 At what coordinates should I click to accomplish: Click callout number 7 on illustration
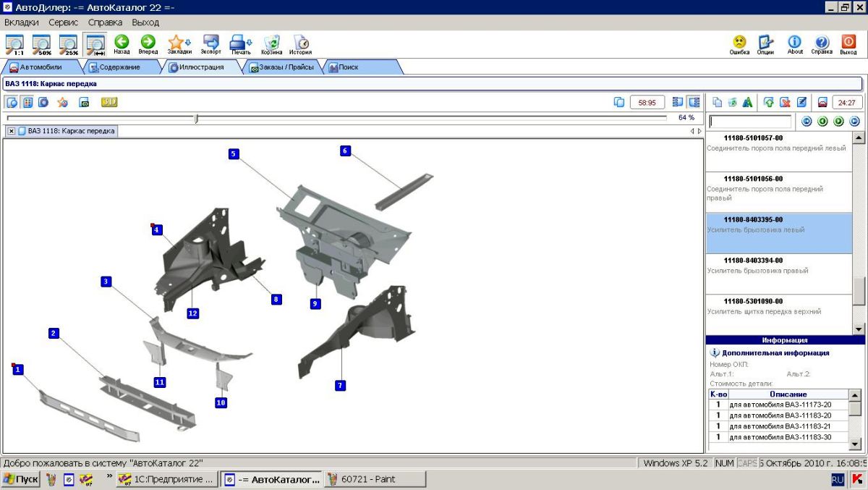(x=340, y=386)
